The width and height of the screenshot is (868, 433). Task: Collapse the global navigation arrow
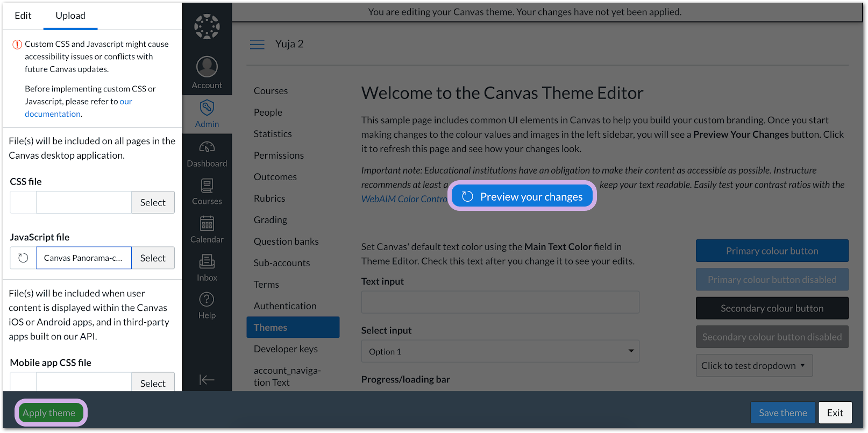tap(207, 380)
